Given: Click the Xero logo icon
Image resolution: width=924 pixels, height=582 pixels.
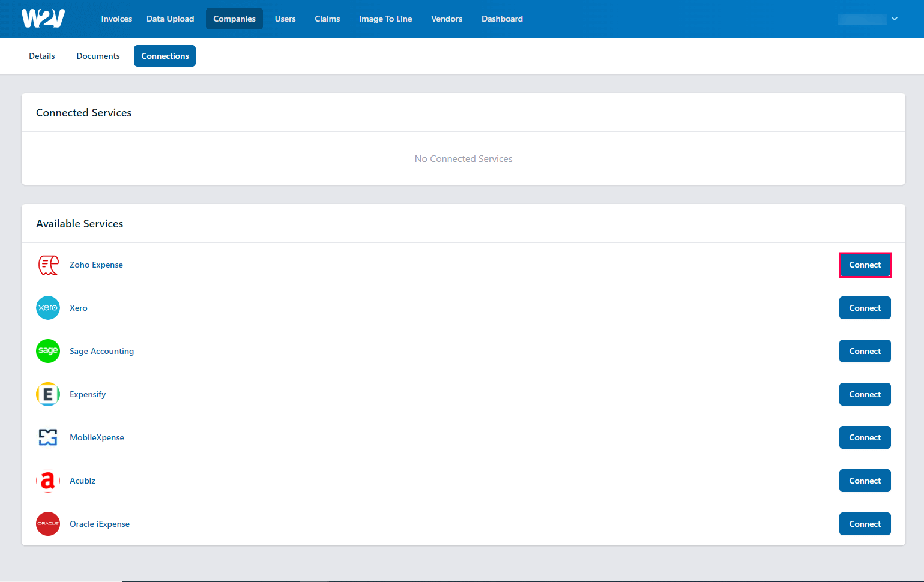Looking at the screenshot, I should tap(48, 308).
